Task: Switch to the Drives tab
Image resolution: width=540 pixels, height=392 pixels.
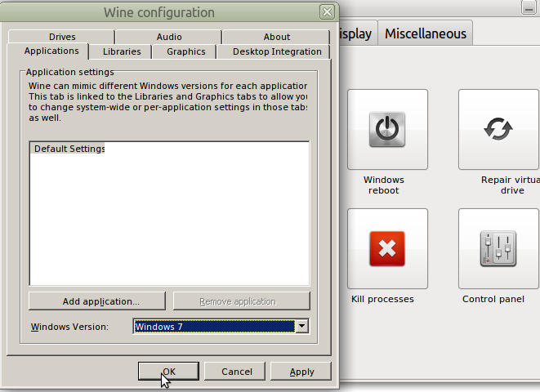Action: [x=62, y=37]
